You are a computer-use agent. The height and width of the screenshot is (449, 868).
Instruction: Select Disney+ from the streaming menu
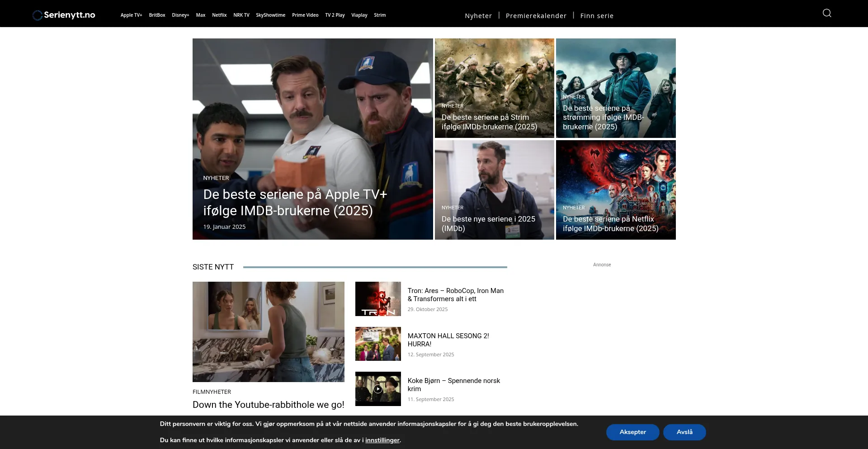point(180,15)
